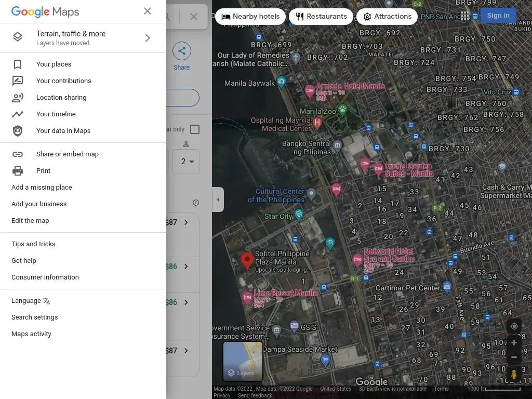The image size is (532, 399).
Task: Open the Terms link in footer
Action: coord(441,389)
